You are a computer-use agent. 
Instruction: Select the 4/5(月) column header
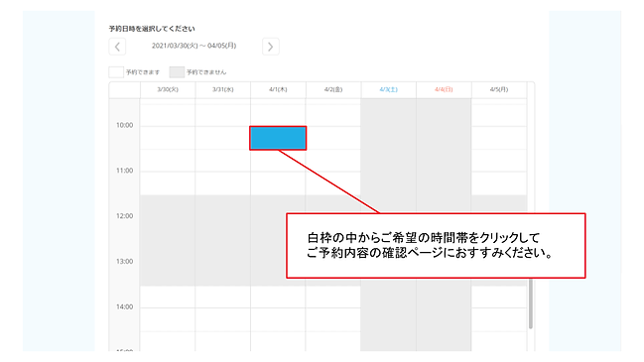pyautogui.click(x=499, y=89)
